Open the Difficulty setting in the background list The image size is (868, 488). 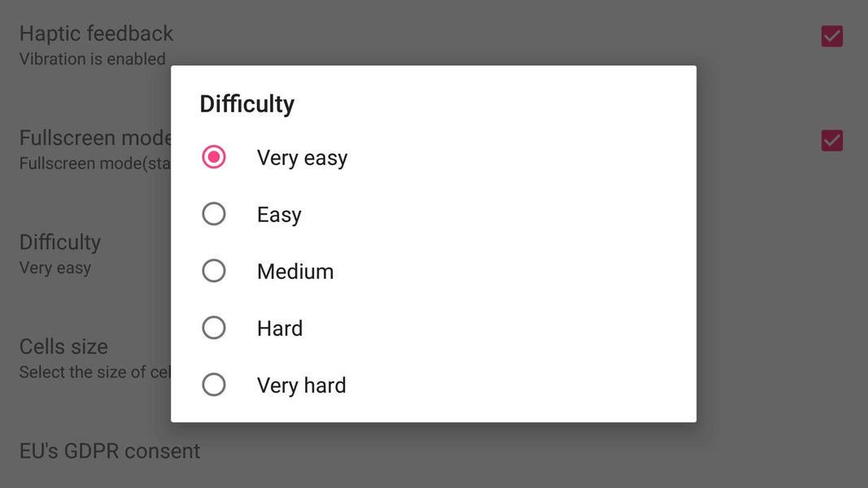pyautogui.click(x=60, y=242)
